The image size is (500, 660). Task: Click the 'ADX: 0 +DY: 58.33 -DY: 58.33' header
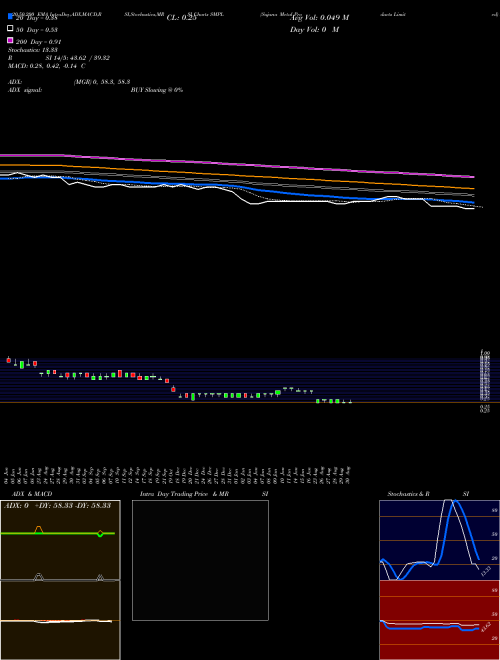coord(57,506)
